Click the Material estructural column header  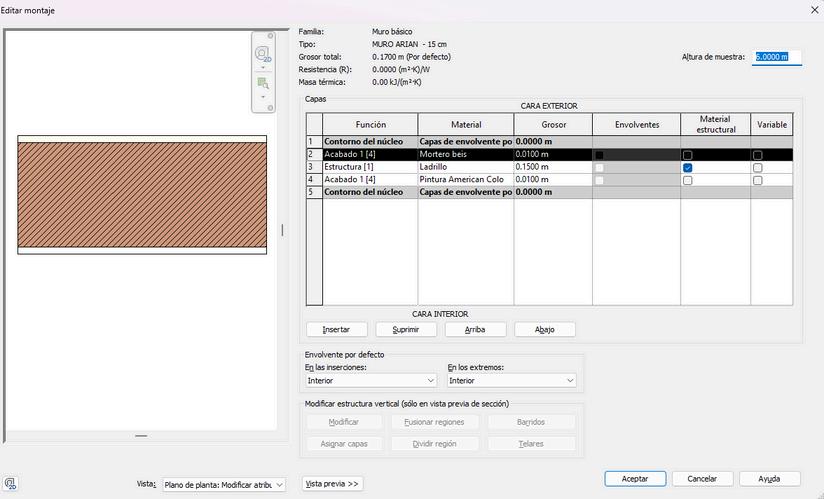[x=716, y=124]
